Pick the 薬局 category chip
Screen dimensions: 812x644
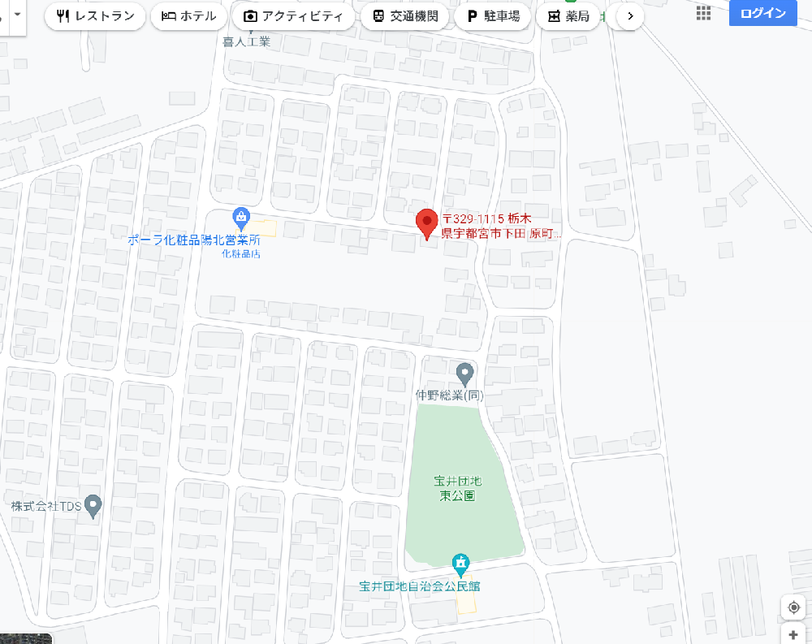(568, 16)
